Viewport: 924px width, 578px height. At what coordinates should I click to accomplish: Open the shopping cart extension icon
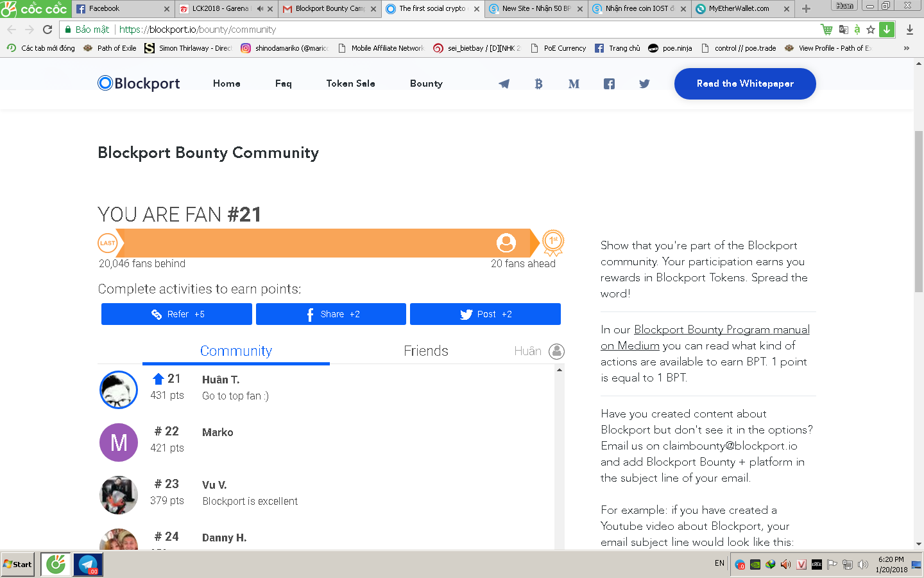point(826,30)
